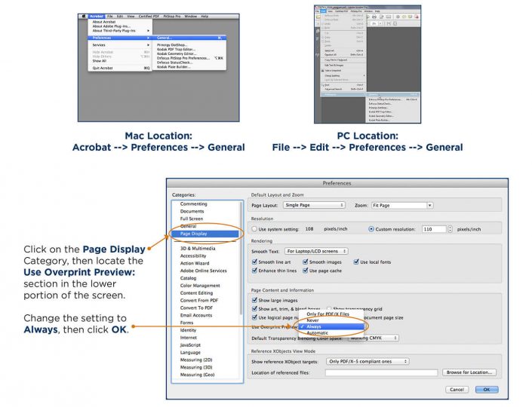Enable Smooth line art checkbox
Screen dimensions: 532x407
254,262
